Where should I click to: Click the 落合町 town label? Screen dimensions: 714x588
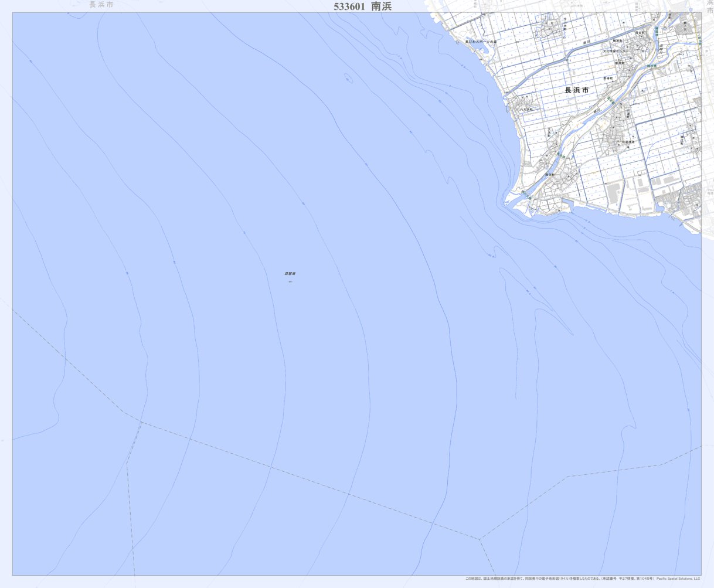pyautogui.click(x=640, y=33)
